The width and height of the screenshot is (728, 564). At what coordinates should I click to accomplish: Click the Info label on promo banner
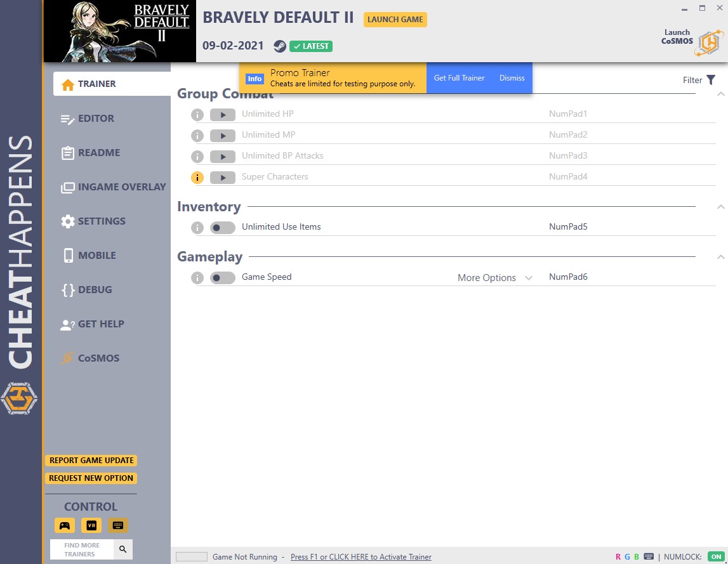coord(255,79)
